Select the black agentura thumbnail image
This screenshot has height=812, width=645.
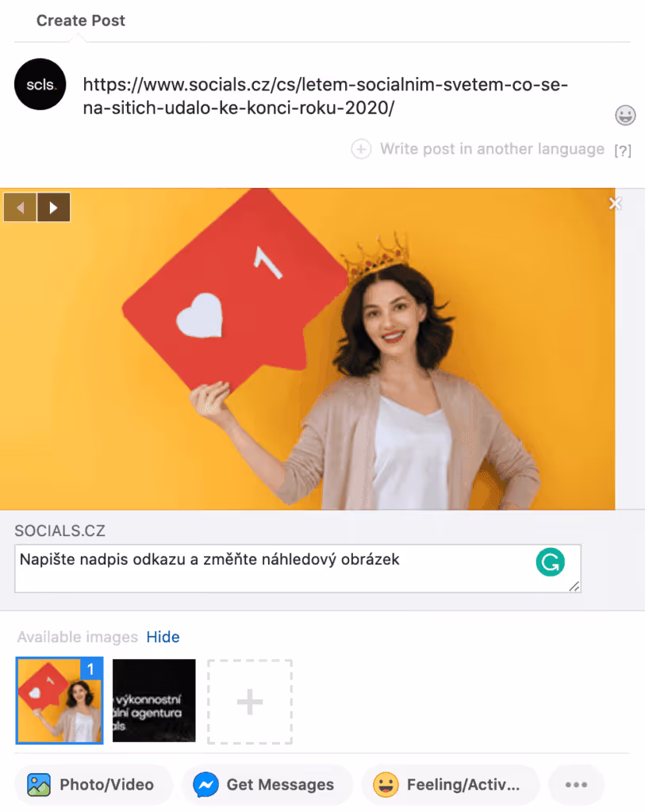click(154, 700)
